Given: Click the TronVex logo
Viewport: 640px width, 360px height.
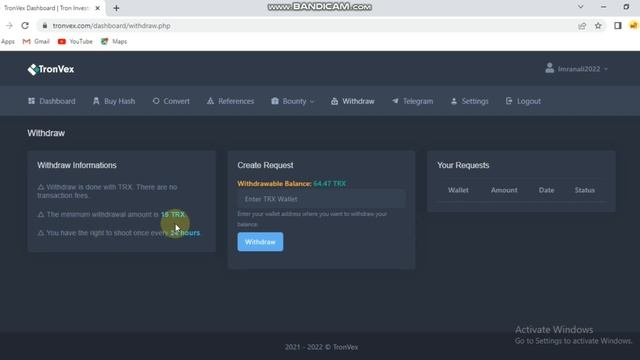Looking at the screenshot, I should tap(51, 69).
